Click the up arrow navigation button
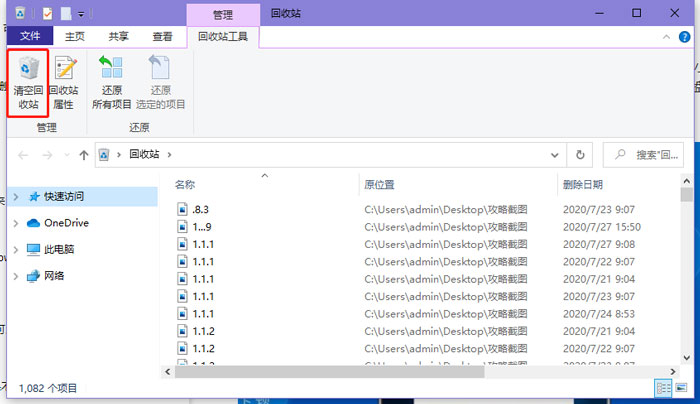This screenshot has width=700, height=404. [x=83, y=155]
